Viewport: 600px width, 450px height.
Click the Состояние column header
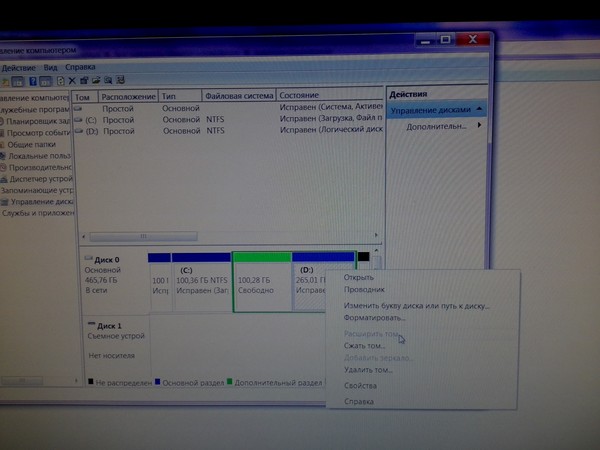coord(329,95)
